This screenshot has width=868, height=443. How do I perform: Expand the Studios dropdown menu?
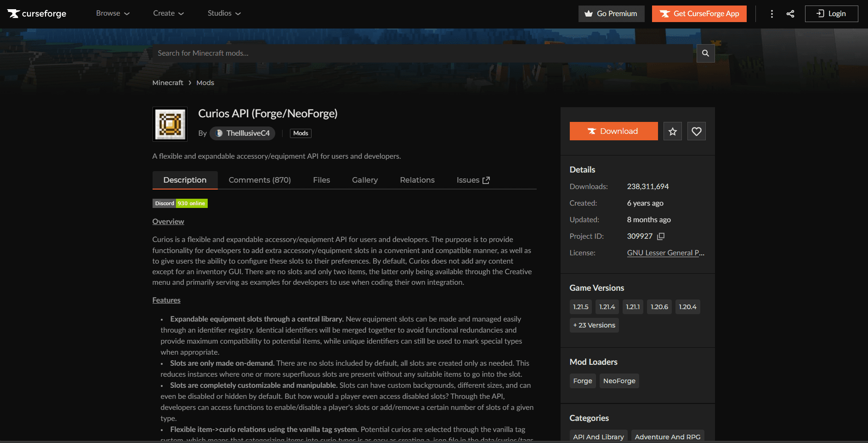click(x=224, y=13)
